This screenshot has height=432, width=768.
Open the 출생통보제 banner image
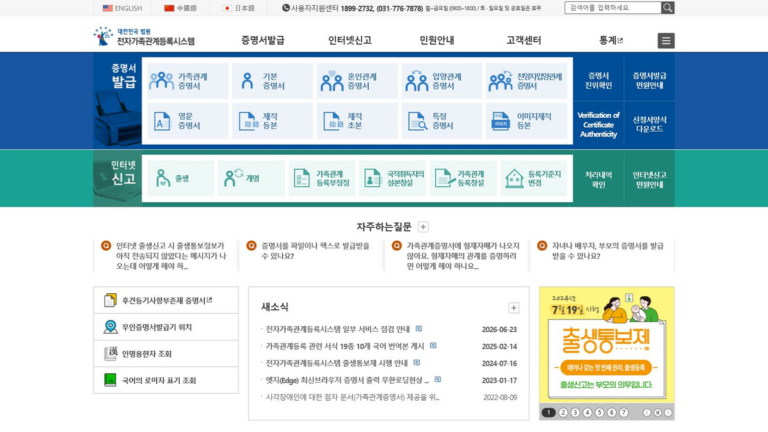click(x=607, y=345)
